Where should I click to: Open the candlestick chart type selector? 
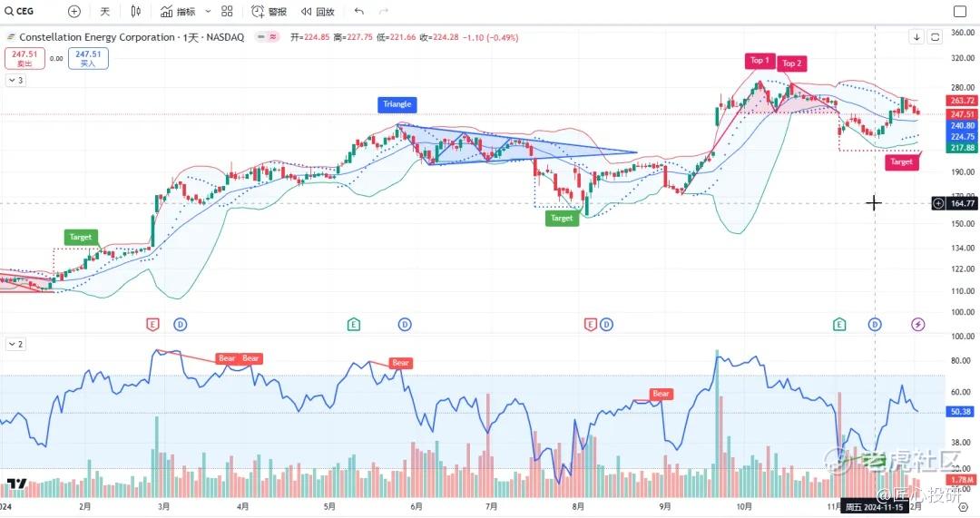[135, 11]
